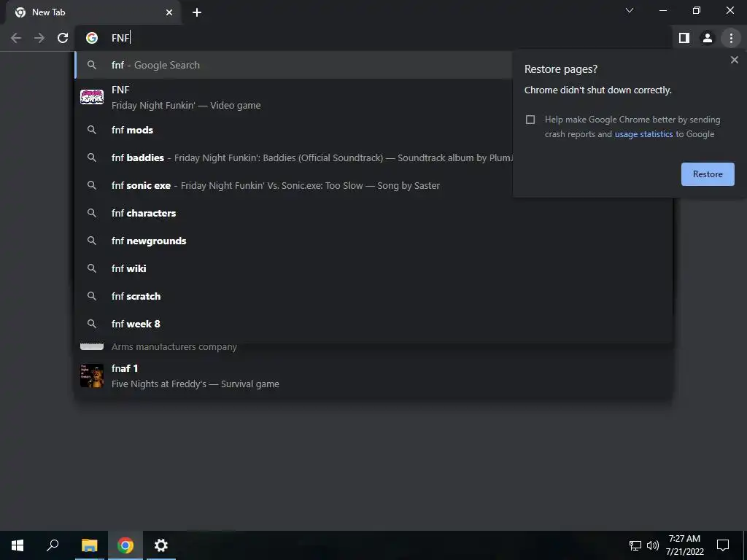Click search icon beside fnf sonic exe
Viewport: 747px width, 560px height.
pyautogui.click(x=91, y=185)
